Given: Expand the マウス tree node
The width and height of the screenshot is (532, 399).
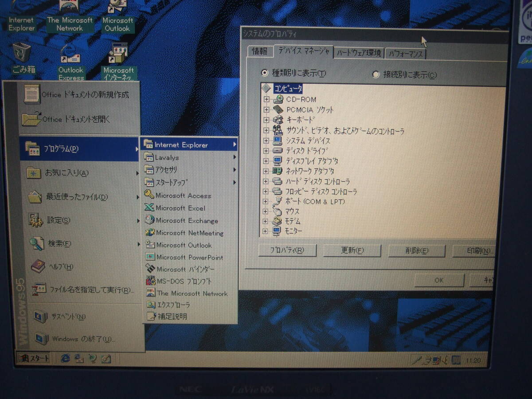Looking at the screenshot, I should click(x=266, y=211).
